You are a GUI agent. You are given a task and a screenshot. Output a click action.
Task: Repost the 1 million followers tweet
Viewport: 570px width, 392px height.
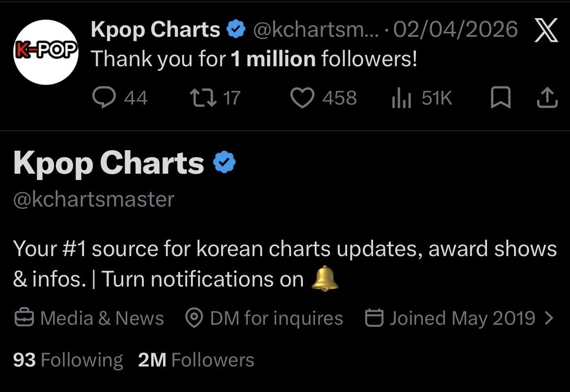pyautogui.click(x=203, y=98)
